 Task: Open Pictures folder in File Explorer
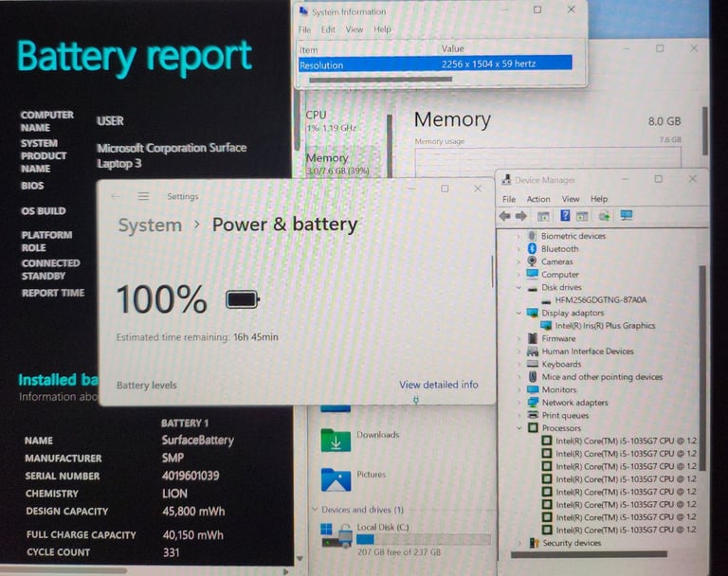(354, 479)
